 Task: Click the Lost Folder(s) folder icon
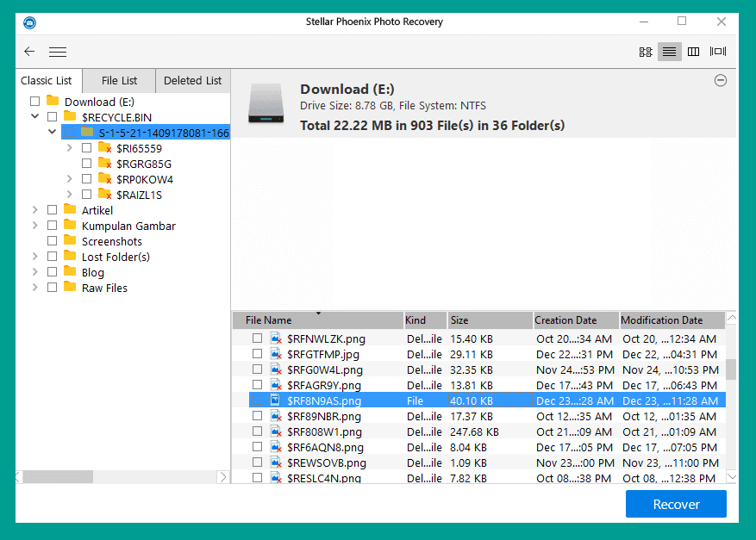click(x=70, y=256)
